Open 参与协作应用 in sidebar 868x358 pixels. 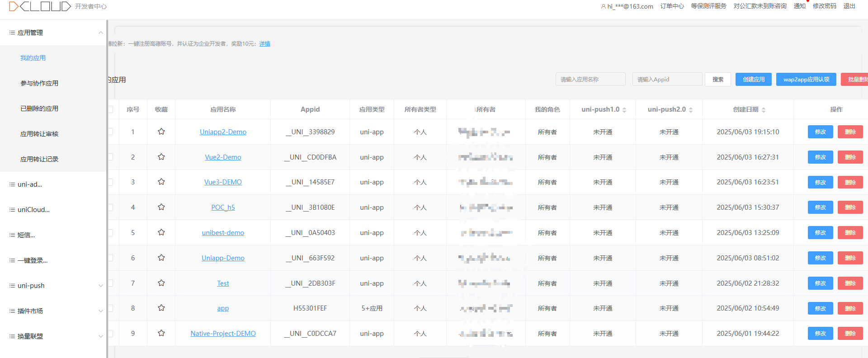click(39, 83)
